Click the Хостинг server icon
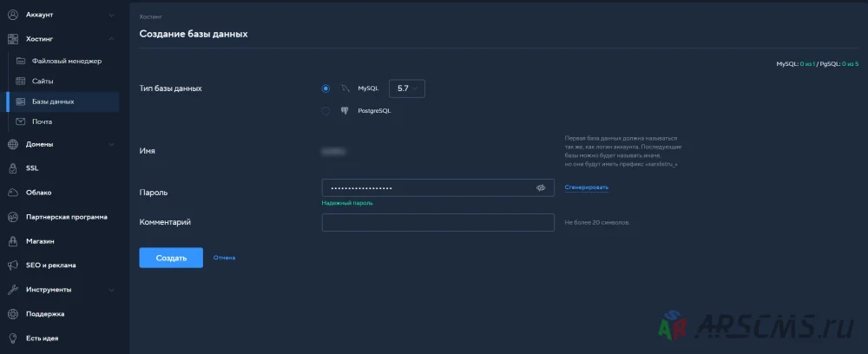This screenshot has width=868, height=354. [x=13, y=39]
